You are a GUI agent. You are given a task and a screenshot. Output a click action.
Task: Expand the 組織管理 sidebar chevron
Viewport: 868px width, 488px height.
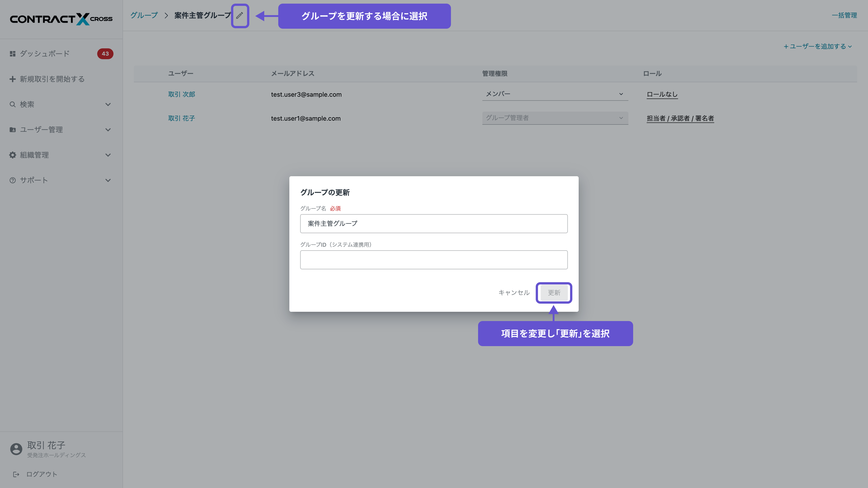(108, 155)
